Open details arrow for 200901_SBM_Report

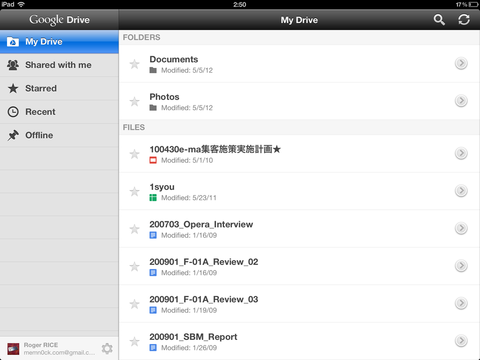(x=461, y=341)
